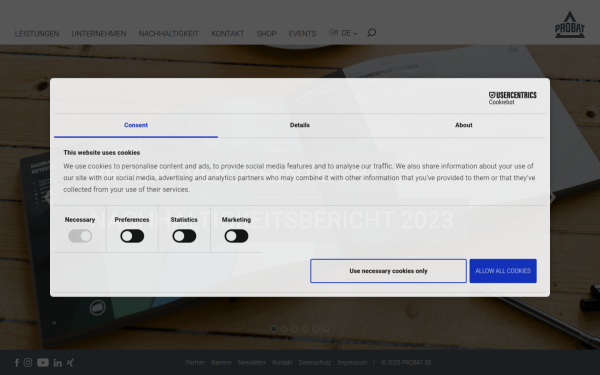
Task: Select the fifth carousel dot
Action: (x=315, y=329)
